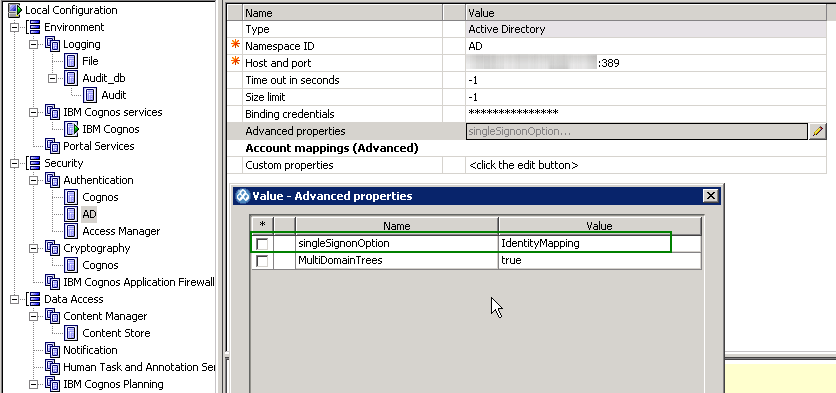
Task: Select Notification in the tree
Action: [x=90, y=350]
